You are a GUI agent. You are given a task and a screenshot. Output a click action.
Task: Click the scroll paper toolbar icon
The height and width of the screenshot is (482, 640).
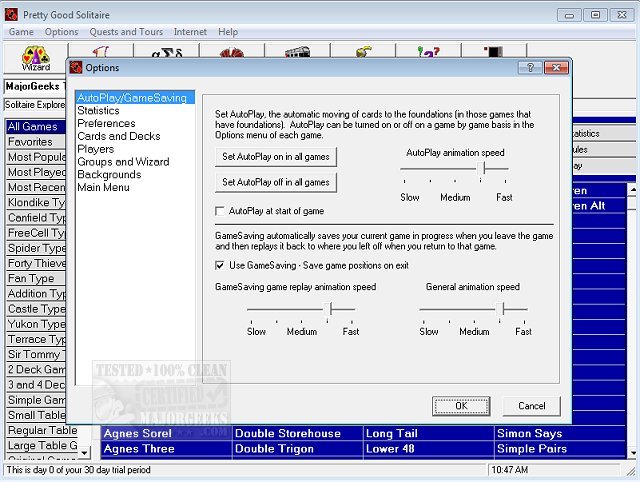[x=100, y=51]
